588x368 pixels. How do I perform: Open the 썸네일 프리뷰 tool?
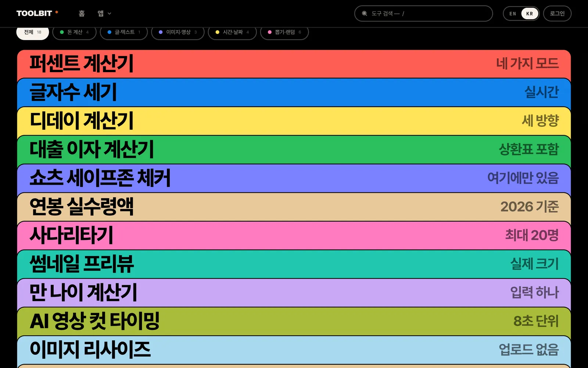point(294,264)
